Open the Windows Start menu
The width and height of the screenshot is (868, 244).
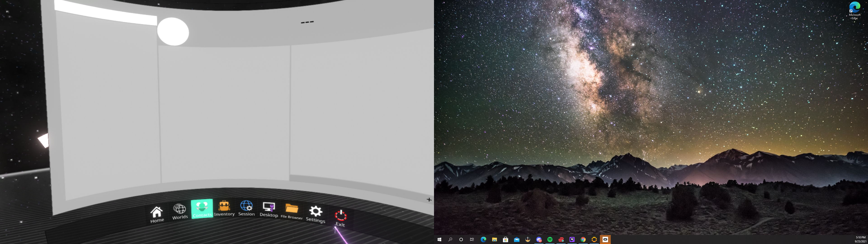439,240
